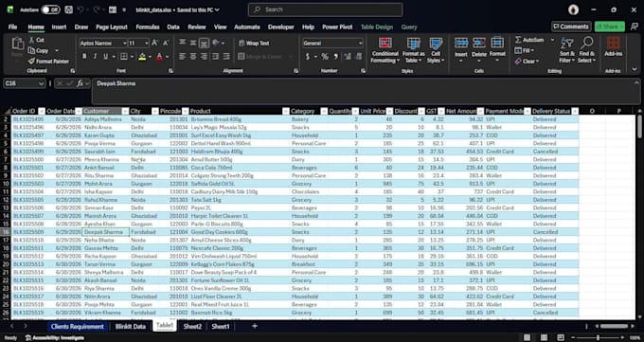Activate the Format Painter brush
This screenshot has width=644, height=342.
coord(48,62)
